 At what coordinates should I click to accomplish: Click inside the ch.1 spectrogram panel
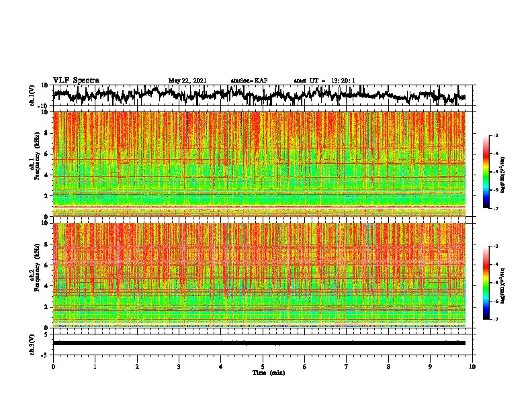click(259, 164)
